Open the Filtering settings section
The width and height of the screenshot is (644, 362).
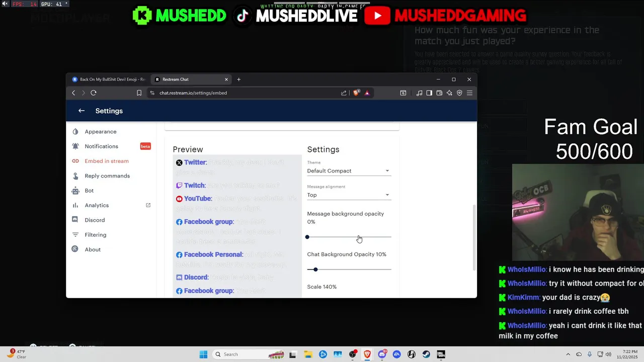(95, 235)
